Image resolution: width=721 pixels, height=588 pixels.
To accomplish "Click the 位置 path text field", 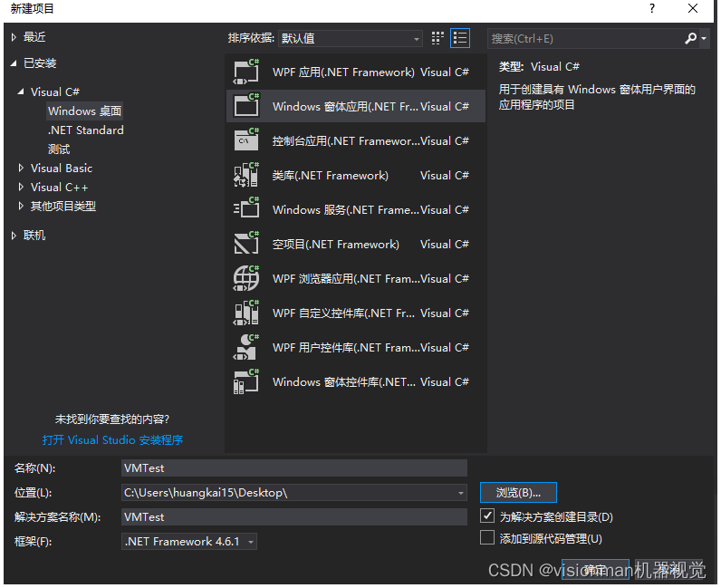I will click(x=288, y=493).
